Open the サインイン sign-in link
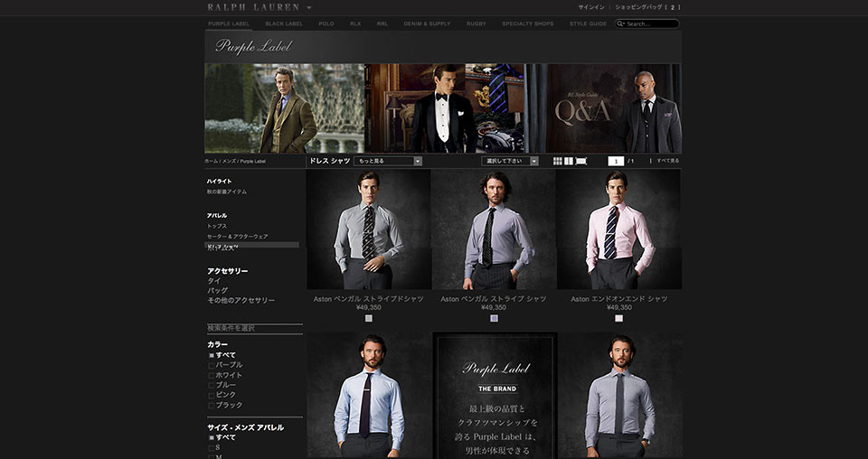The width and height of the screenshot is (868, 459). pyautogui.click(x=591, y=7)
